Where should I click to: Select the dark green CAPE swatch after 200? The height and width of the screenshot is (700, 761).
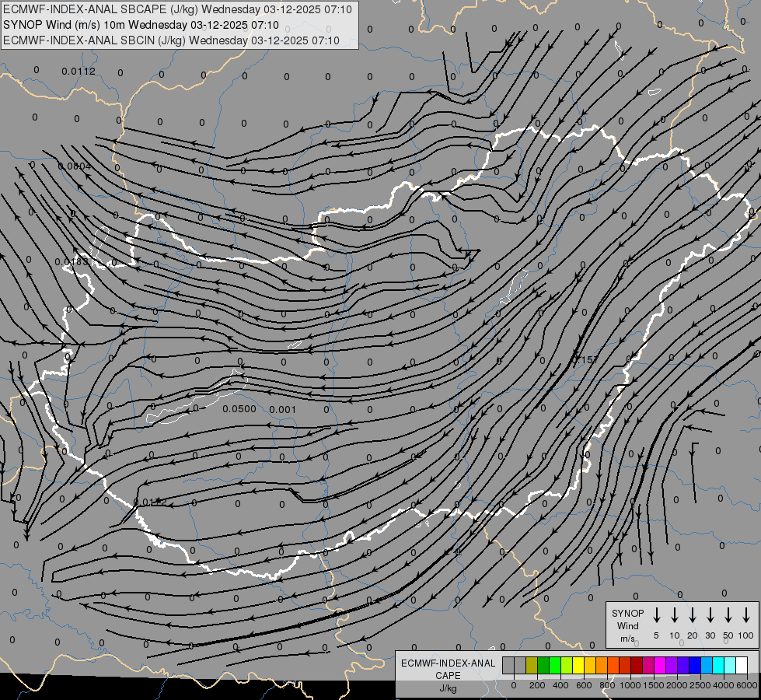point(543,665)
